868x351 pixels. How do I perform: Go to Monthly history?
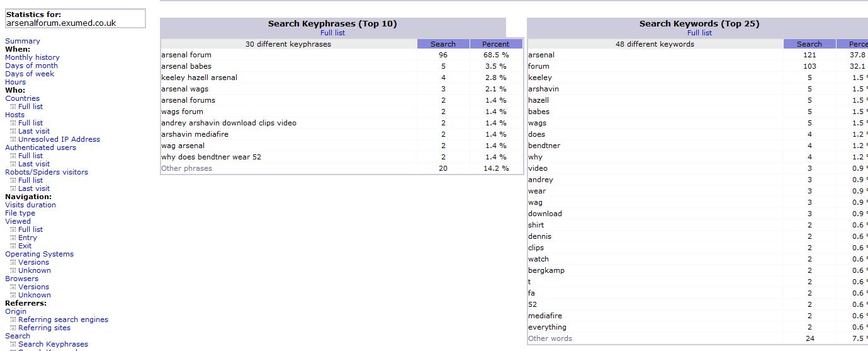click(x=32, y=57)
